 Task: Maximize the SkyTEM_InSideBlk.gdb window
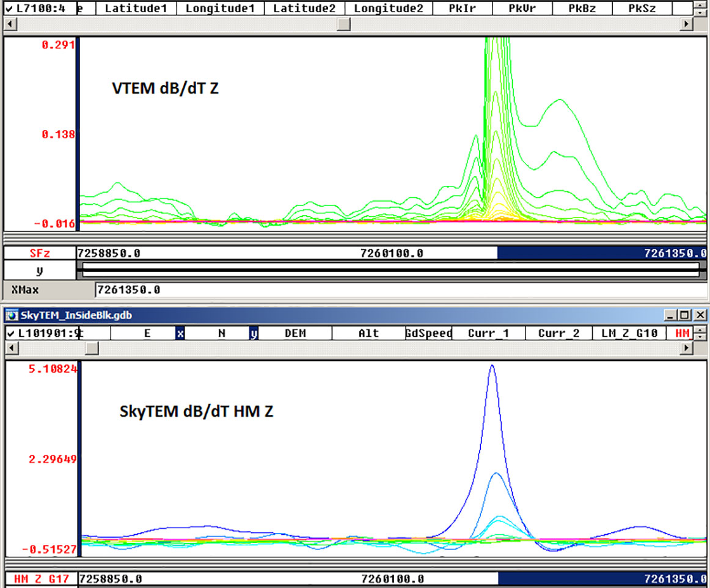[x=684, y=315]
